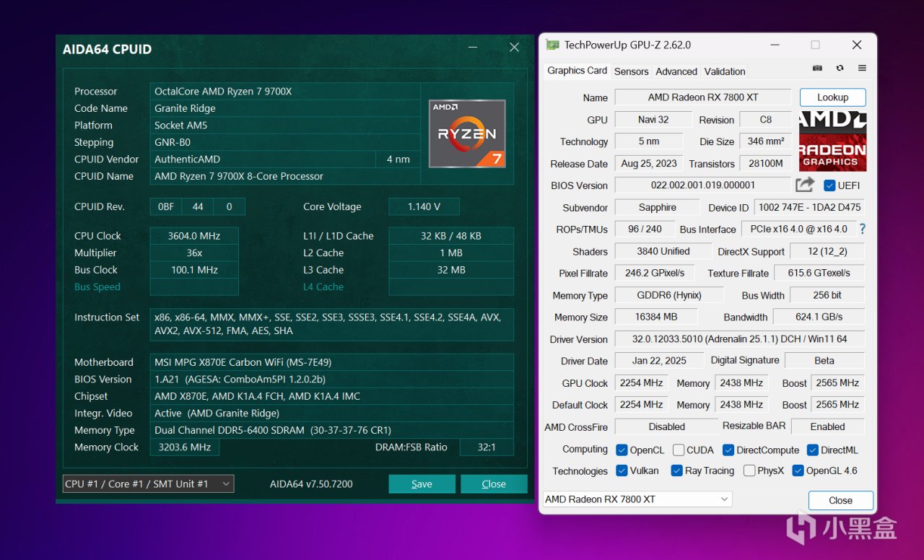This screenshot has width=924, height=560.
Task: Toggle the Ray Tracing checkbox
Action: click(x=676, y=471)
